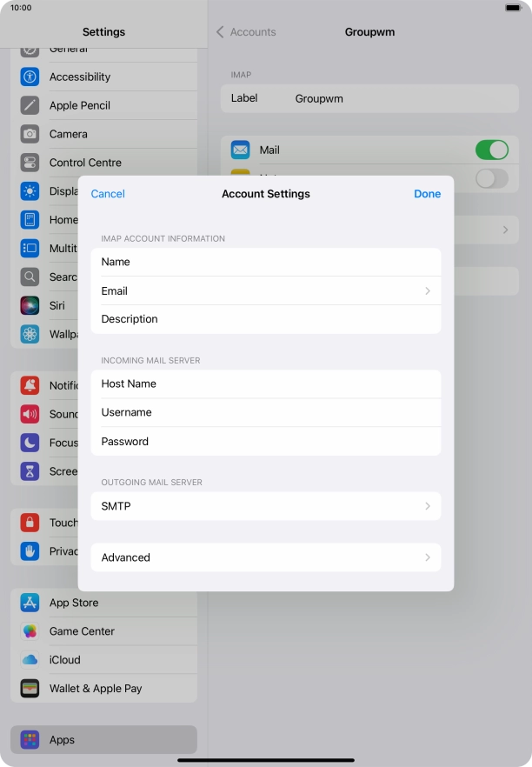
Task: Open Apple Pencil settings icon
Action: click(30, 105)
